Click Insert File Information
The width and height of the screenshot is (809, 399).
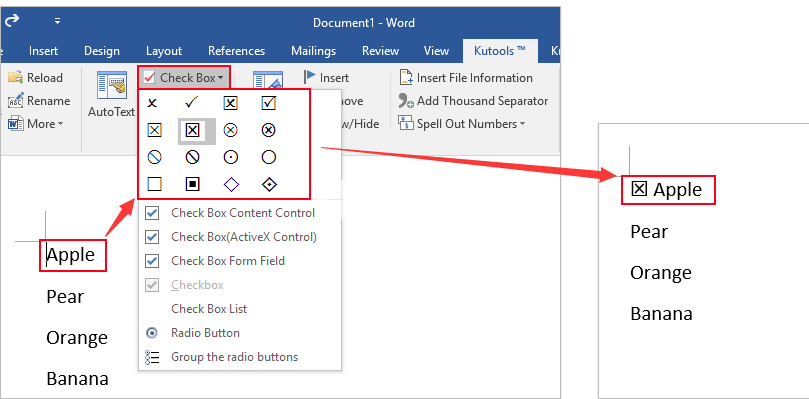[x=466, y=78]
